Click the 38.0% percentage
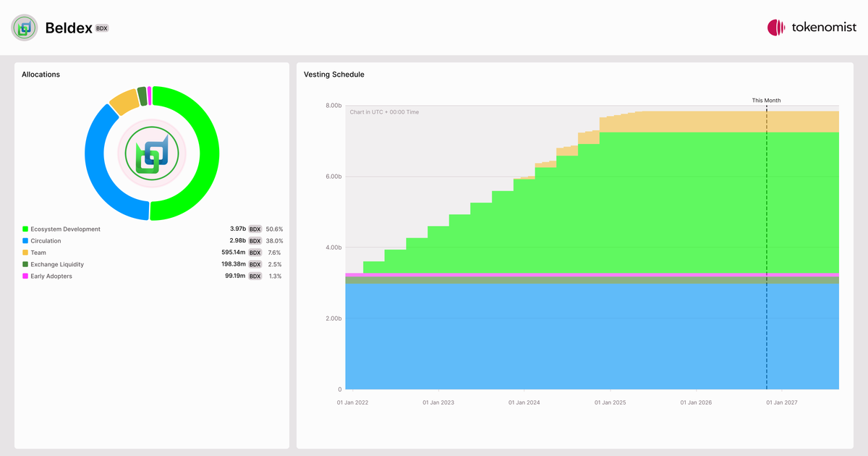The height and width of the screenshot is (456, 868). click(x=274, y=241)
